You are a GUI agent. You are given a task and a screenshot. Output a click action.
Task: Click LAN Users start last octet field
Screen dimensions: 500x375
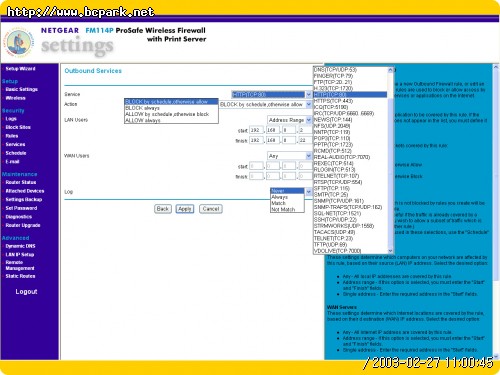tap(305, 130)
